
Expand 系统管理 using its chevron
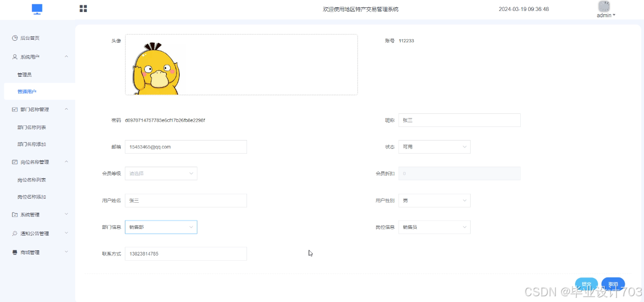66,214
